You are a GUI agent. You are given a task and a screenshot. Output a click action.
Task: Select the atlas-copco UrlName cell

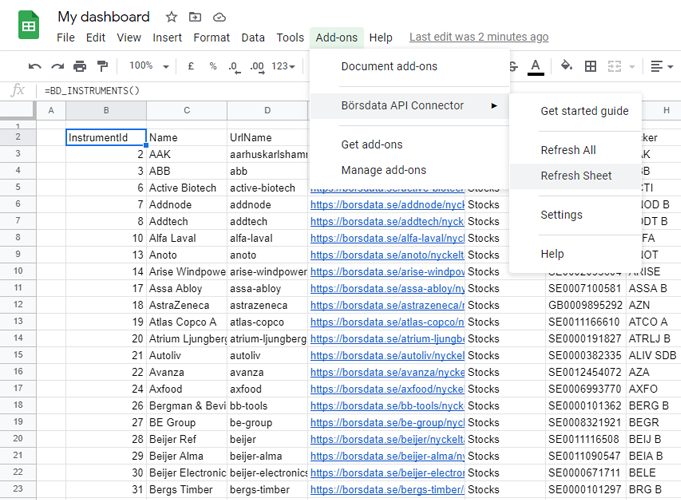(x=268, y=322)
